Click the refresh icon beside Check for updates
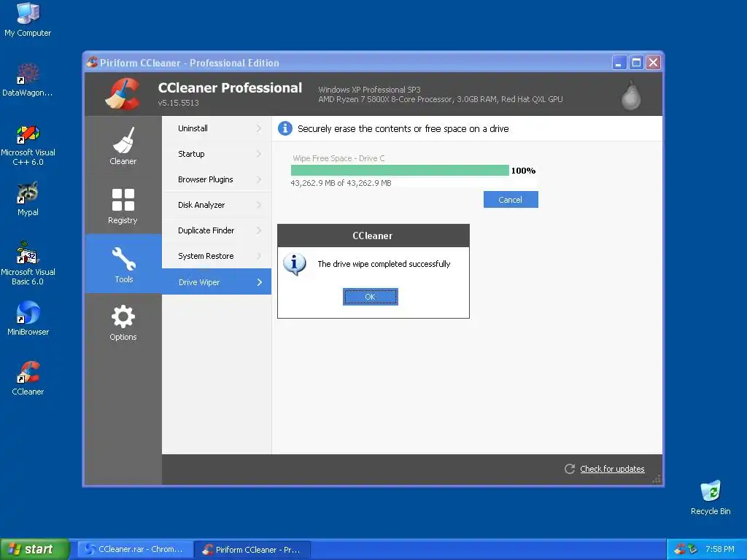 click(x=570, y=469)
